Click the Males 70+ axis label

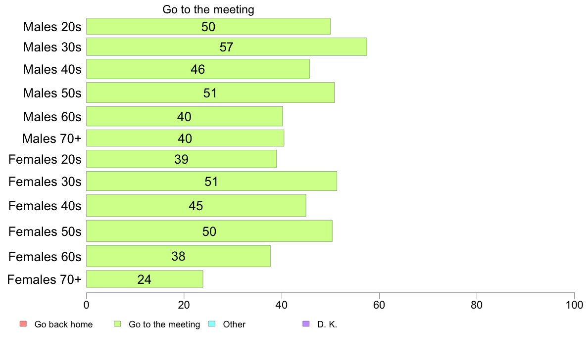coord(51,138)
